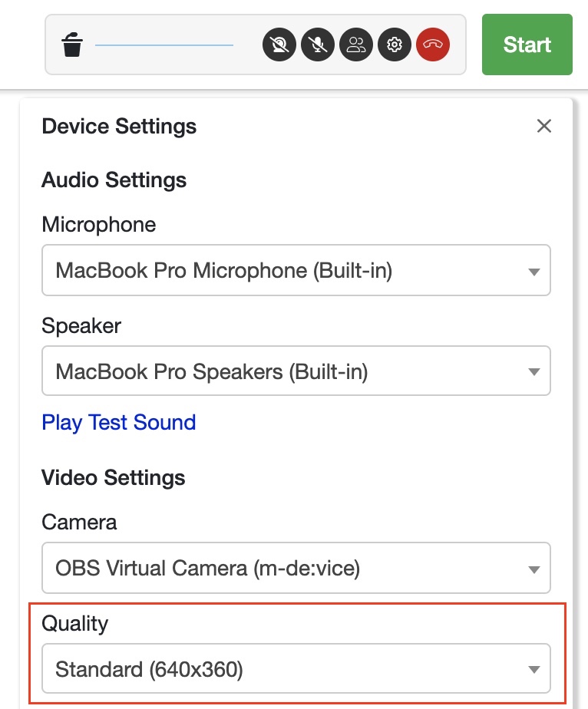
Task: Click the Play Test Sound link
Action: coord(118,423)
